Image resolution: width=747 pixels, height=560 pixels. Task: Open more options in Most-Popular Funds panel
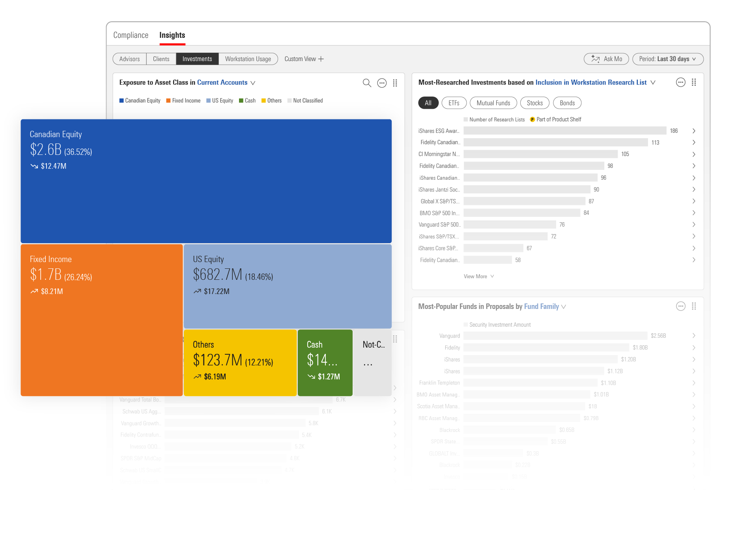click(680, 306)
